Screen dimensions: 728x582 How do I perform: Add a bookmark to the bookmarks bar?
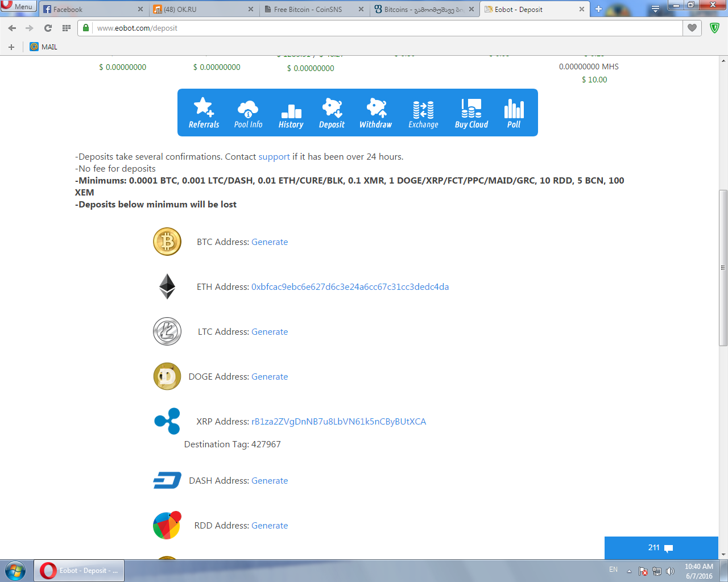pyautogui.click(x=11, y=47)
